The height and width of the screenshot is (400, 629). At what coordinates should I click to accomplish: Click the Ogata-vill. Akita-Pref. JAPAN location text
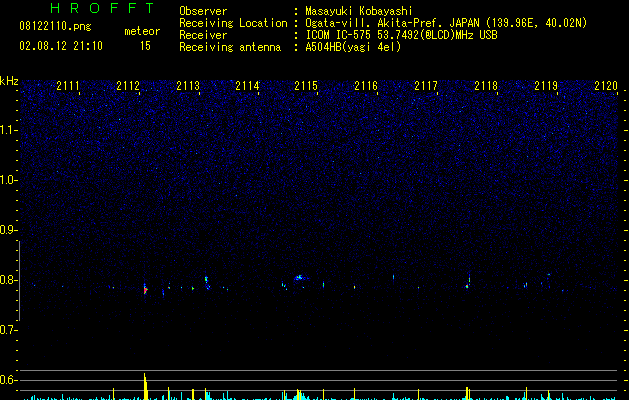tap(446, 23)
